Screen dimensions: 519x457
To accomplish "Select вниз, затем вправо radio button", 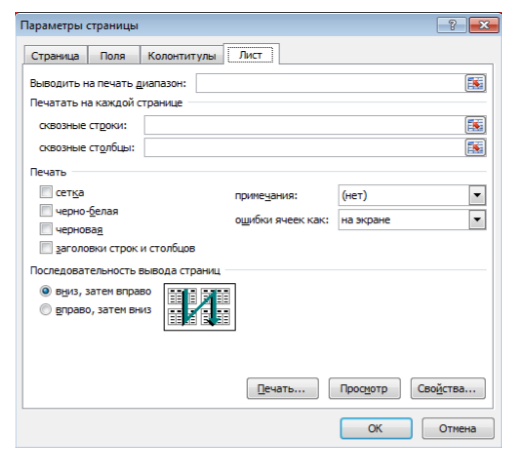I will click(46, 291).
